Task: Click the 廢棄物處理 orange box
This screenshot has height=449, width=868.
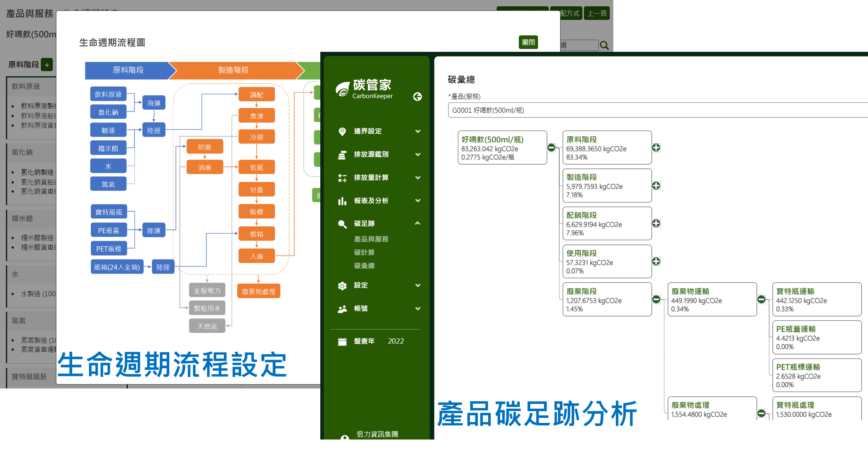Action: pyautogui.click(x=259, y=292)
